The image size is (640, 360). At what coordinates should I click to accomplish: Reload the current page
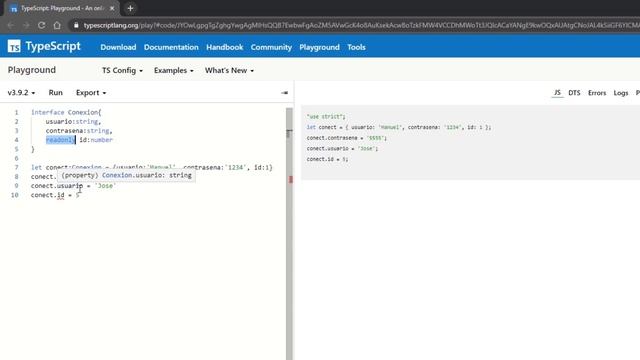(x=42, y=25)
